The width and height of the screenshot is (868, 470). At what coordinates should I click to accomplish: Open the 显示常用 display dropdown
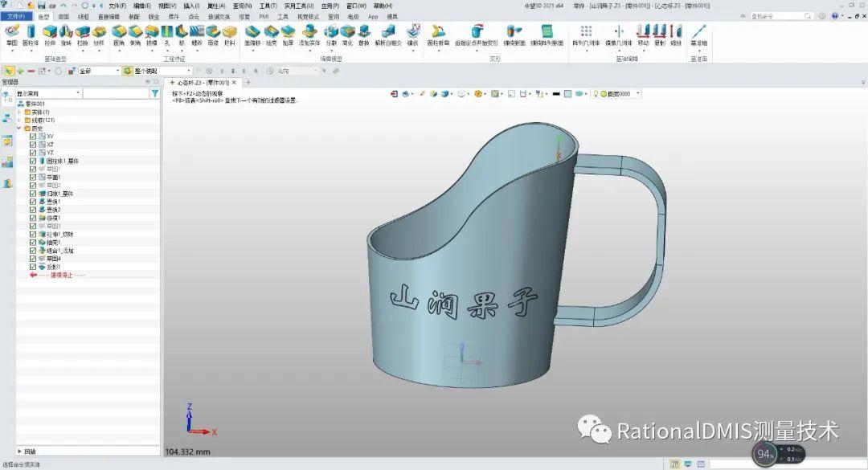coord(48,93)
